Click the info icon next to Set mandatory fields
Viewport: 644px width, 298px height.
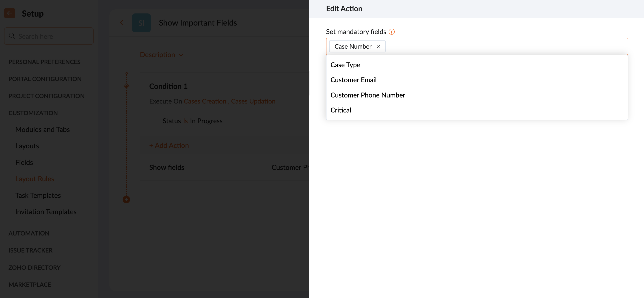[x=392, y=32]
